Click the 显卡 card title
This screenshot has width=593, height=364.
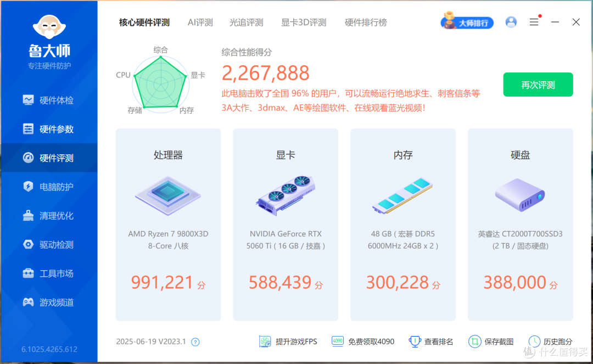(286, 155)
